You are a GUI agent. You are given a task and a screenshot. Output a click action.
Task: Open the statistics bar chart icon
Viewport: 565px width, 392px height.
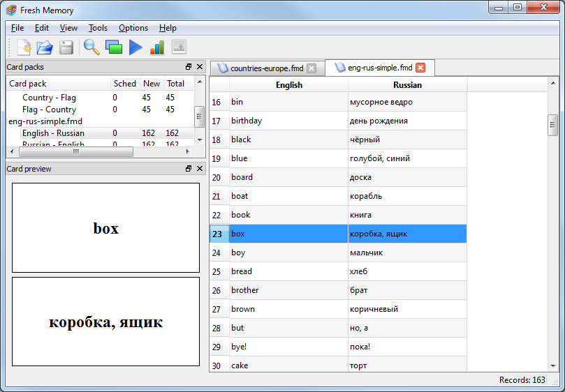point(157,47)
